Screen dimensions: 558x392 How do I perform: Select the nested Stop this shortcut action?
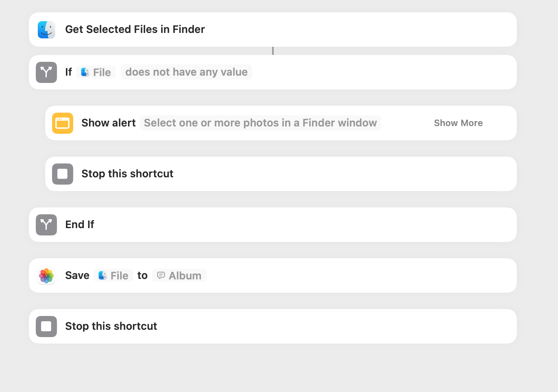tap(281, 174)
